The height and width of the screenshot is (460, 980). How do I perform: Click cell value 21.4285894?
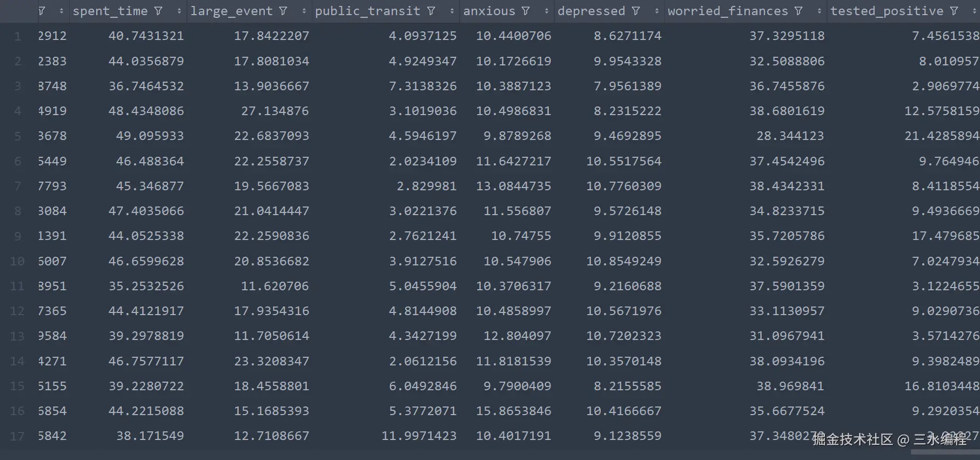[942, 136]
